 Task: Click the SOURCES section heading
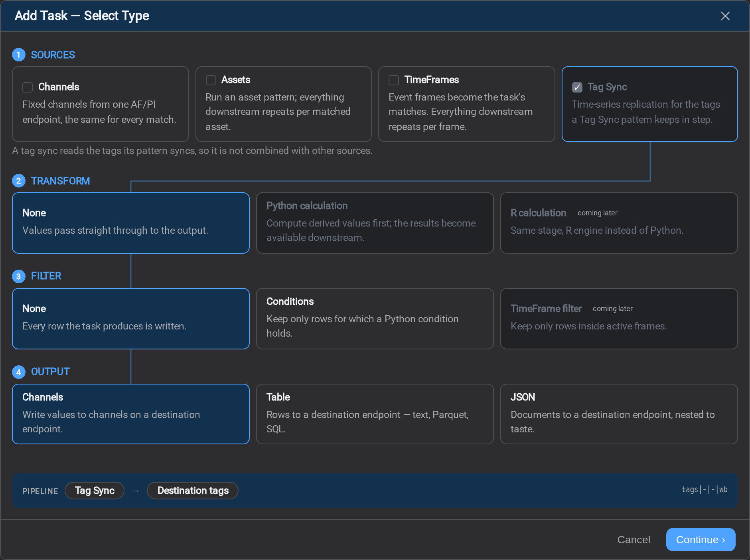coord(53,55)
